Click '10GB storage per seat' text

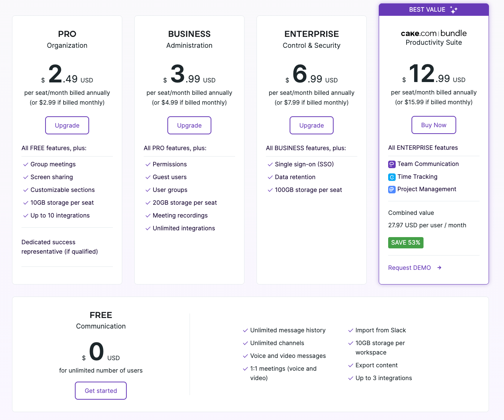[62, 203]
